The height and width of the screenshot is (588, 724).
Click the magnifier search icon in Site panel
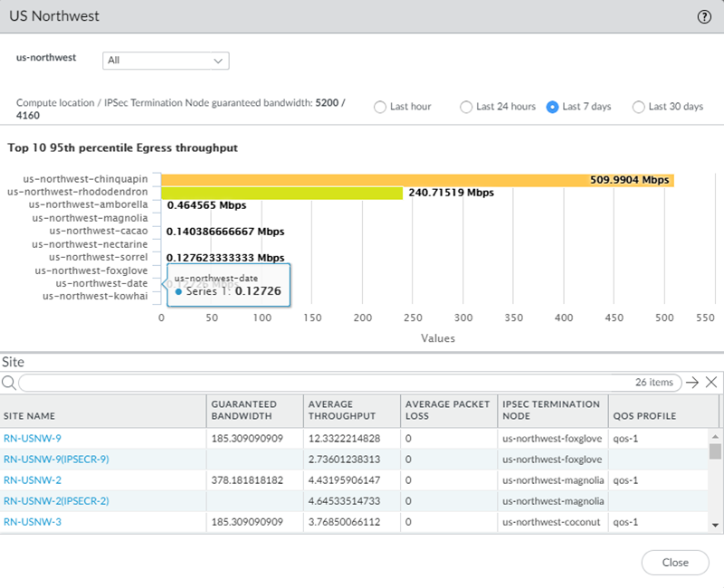point(9,382)
